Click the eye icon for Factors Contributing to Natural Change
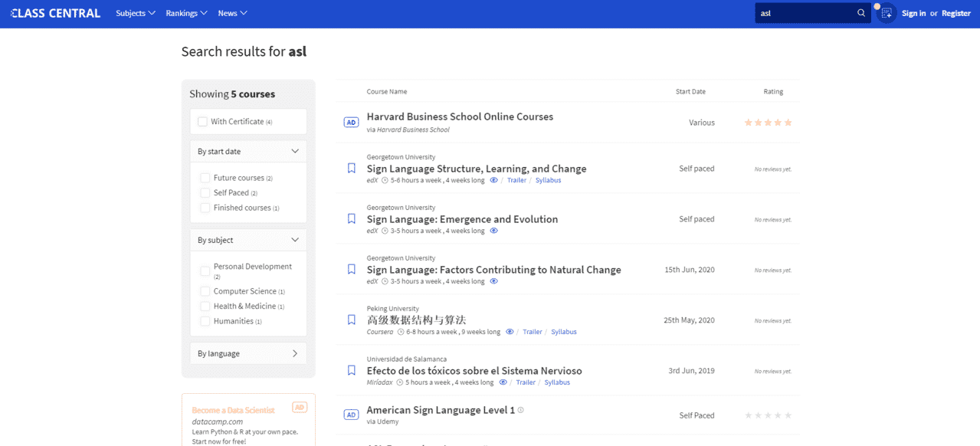The height and width of the screenshot is (446, 980). pos(494,281)
